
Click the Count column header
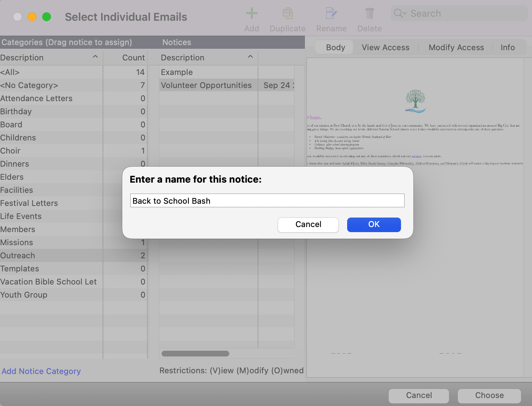pyautogui.click(x=134, y=57)
